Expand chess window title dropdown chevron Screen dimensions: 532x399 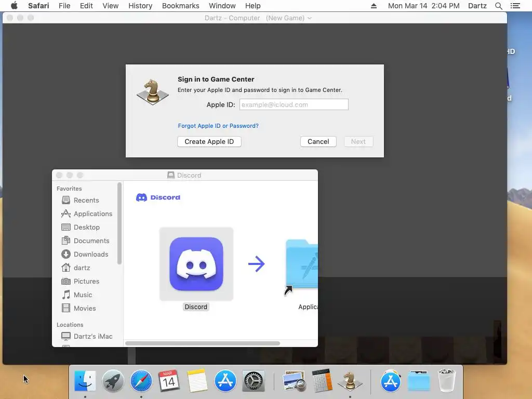(x=310, y=18)
